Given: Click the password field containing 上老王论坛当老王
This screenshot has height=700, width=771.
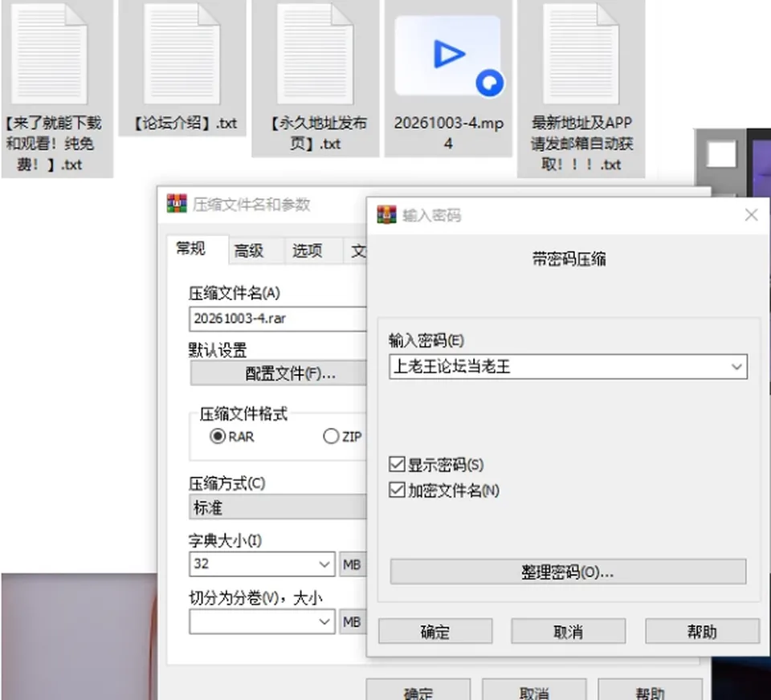Looking at the screenshot, I should (568, 367).
